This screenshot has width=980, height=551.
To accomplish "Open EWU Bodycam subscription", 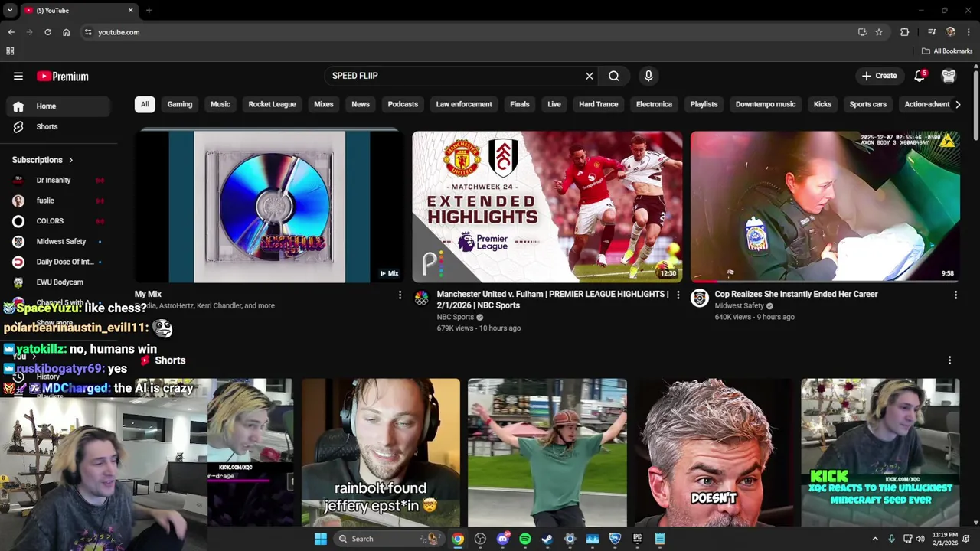I will point(60,282).
